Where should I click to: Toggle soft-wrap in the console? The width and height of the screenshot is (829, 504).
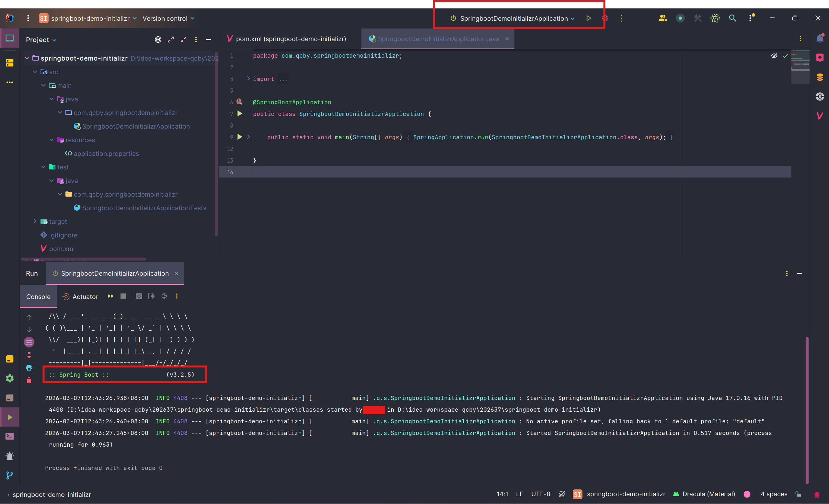click(x=29, y=342)
